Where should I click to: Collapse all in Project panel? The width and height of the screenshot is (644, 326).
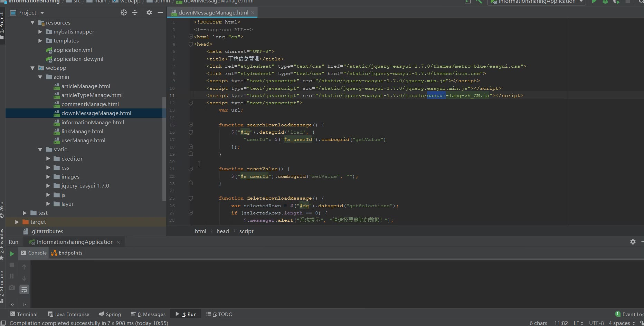pyautogui.click(x=135, y=12)
